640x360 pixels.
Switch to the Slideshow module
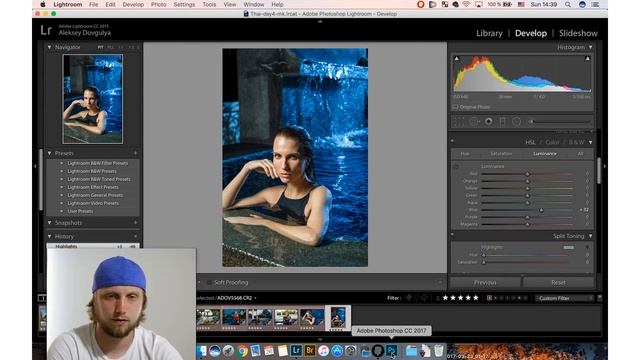point(578,33)
